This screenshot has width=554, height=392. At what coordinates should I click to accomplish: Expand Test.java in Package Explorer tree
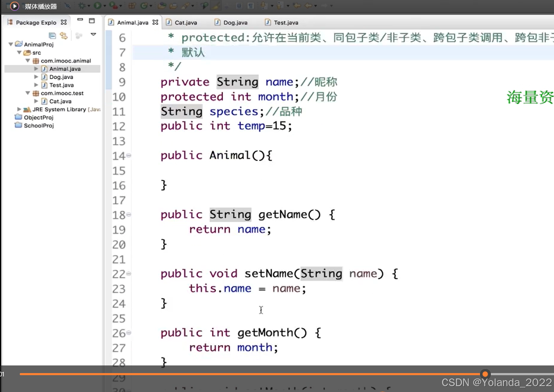tap(36, 85)
